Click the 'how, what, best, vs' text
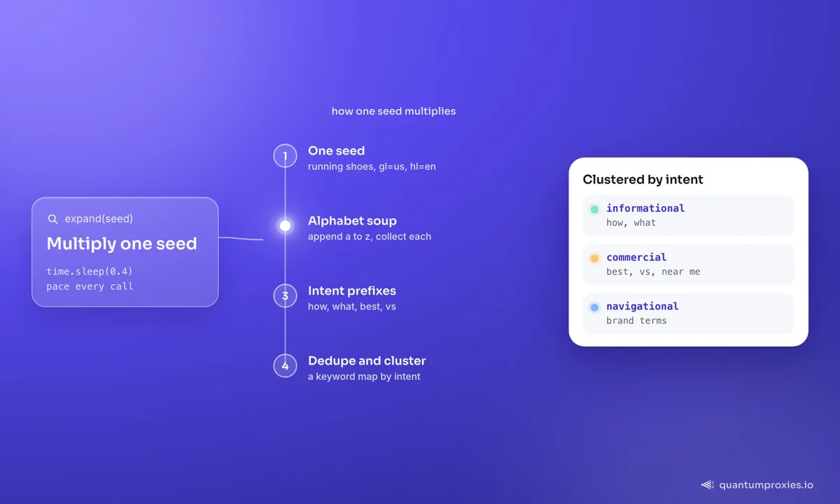Image resolution: width=840 pixels, height=504 pixels. (x=352, y=307)
